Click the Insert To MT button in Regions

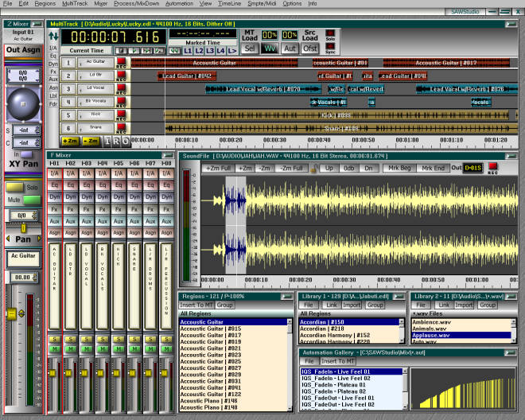coord(196,305)
